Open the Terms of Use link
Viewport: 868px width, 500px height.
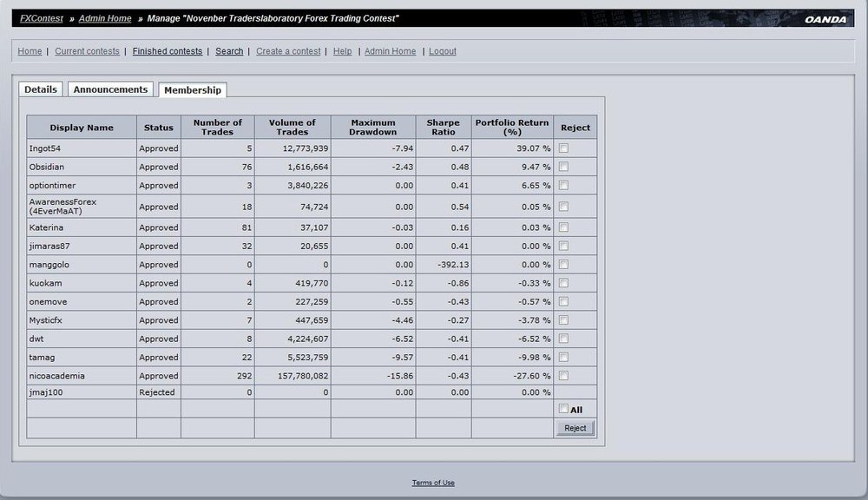433,483
